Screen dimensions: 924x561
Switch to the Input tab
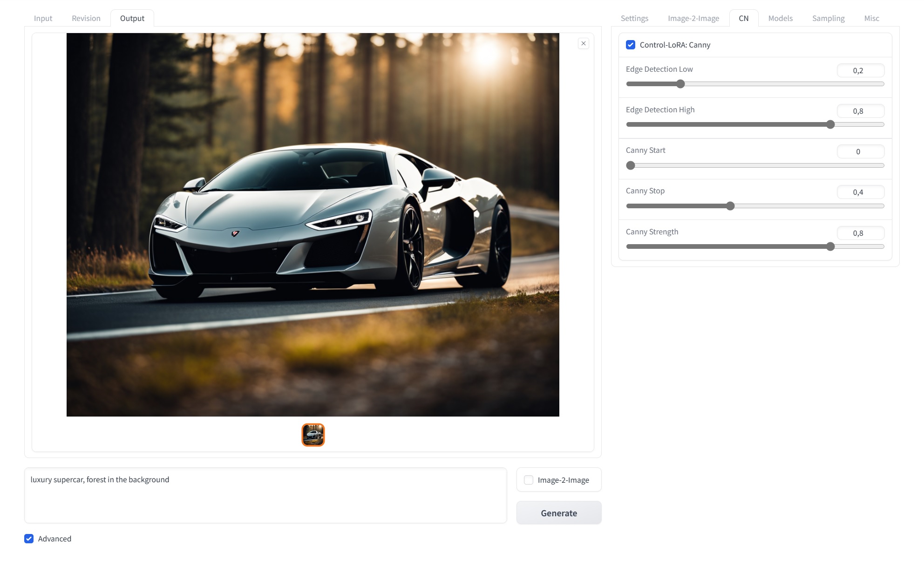tap(43, 18)
